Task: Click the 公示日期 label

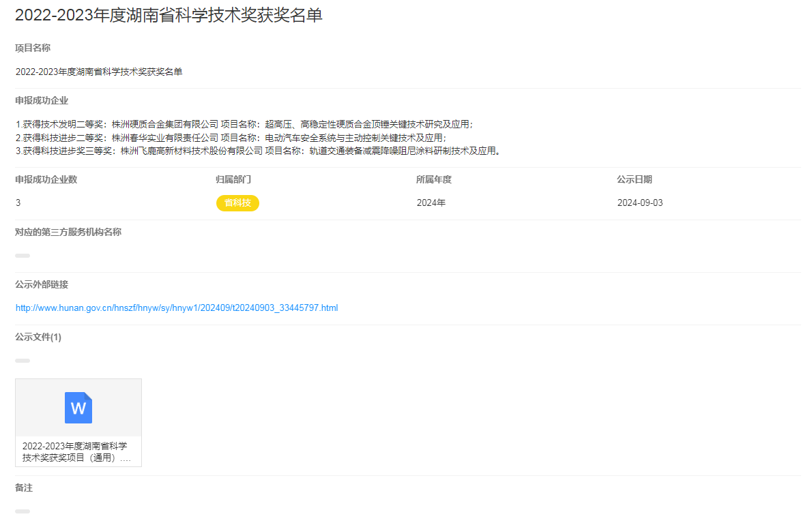Action: tap(635, 179)
